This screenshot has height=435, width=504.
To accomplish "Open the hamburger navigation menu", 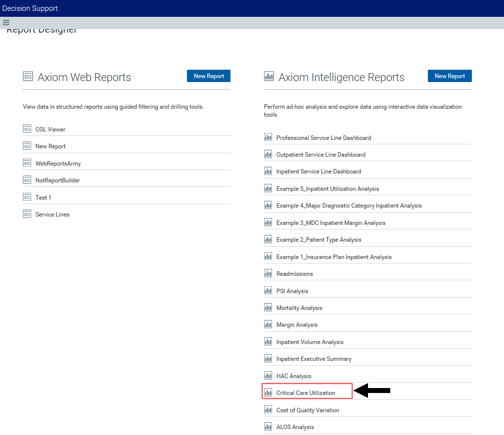I will 6,22.
